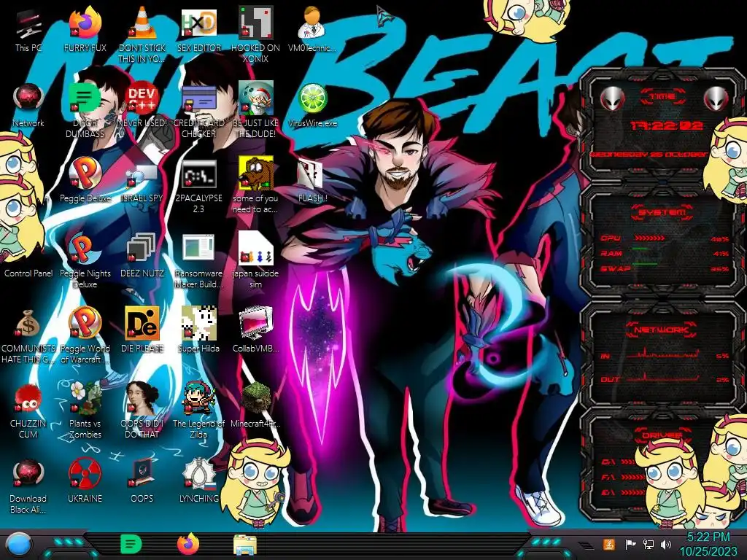Screen dimensions: 747x560
Task: Click the orange Java tray icon
Action: (x=608, y=544)
